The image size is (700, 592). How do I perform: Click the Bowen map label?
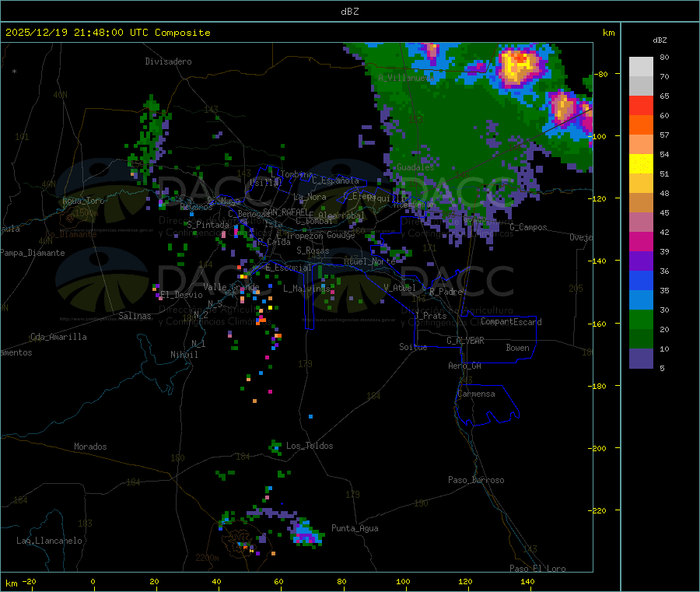(x=517, y=348)
